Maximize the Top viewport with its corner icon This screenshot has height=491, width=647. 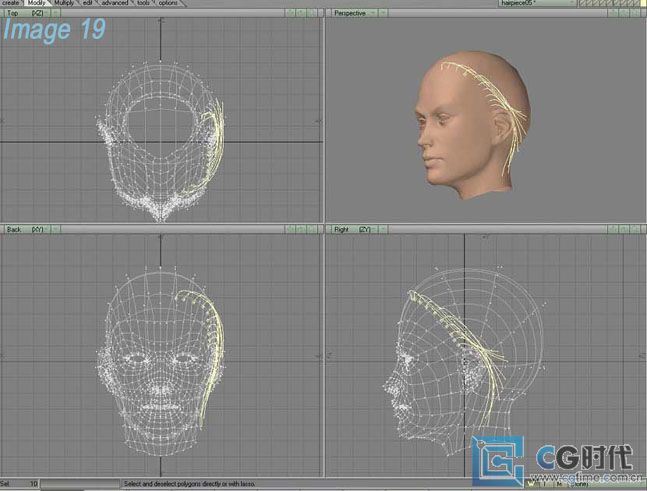(321, 13)
